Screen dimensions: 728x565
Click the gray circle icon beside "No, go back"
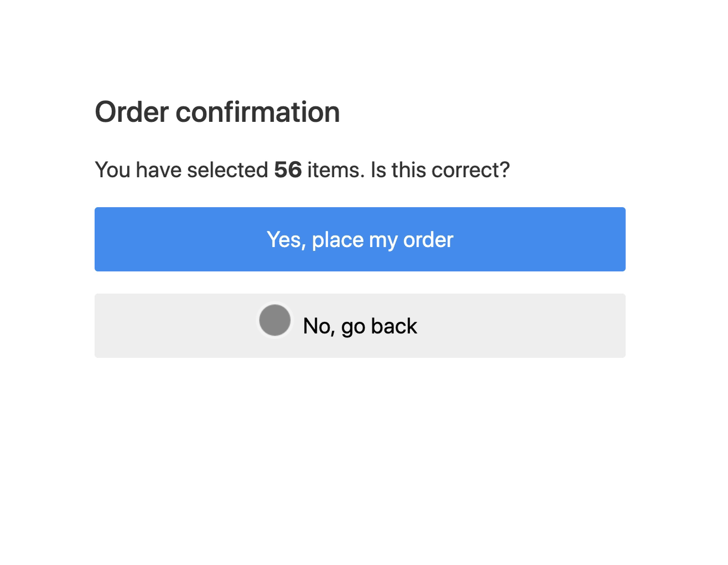pos(275,320)
